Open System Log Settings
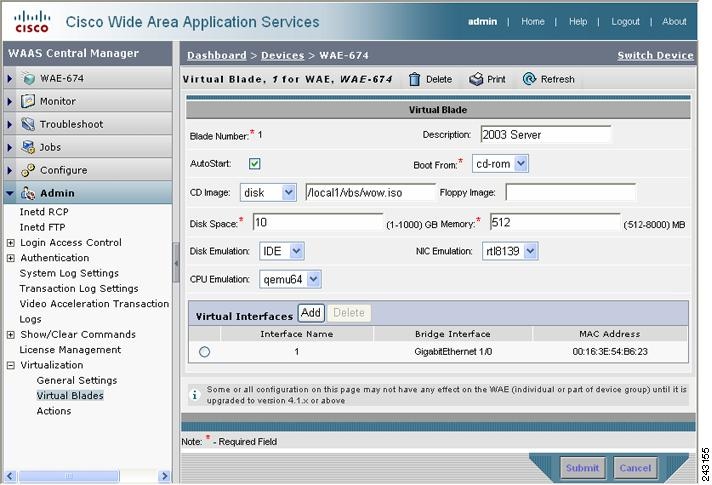Screen dimensions: 712x485 click(x=69, y=273)
